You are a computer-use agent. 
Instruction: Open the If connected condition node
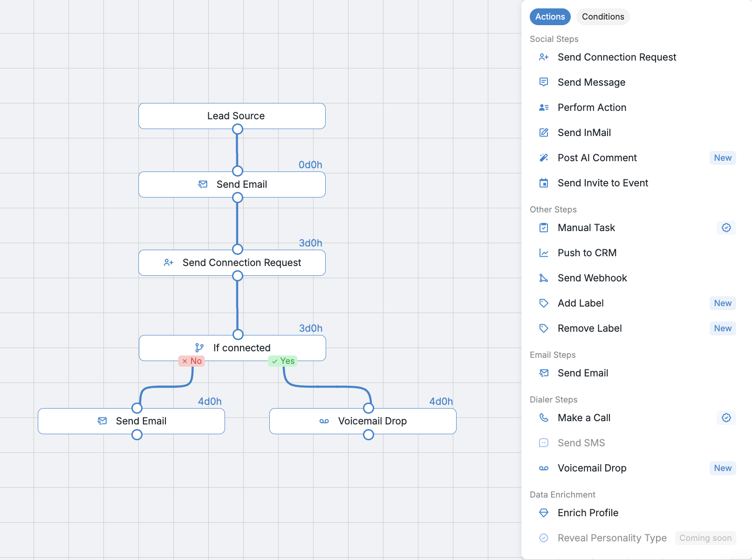click(232, 348)
